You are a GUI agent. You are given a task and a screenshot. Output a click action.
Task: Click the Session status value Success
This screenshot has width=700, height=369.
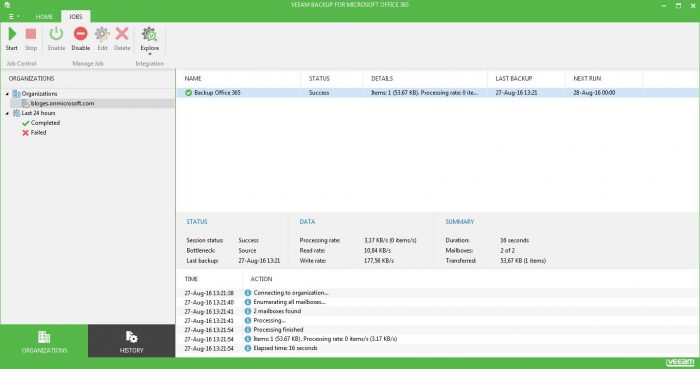[x=249, y=240]
